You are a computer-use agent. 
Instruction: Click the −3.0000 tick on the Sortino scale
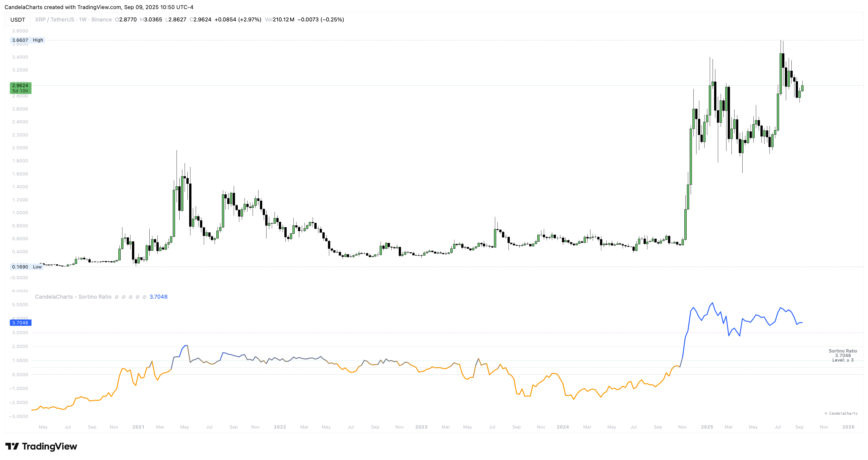[19, 416]
